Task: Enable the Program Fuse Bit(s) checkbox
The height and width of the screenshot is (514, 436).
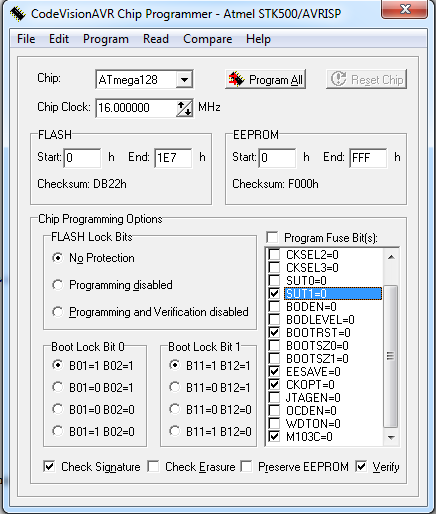Action: click(x=273, y=238)
